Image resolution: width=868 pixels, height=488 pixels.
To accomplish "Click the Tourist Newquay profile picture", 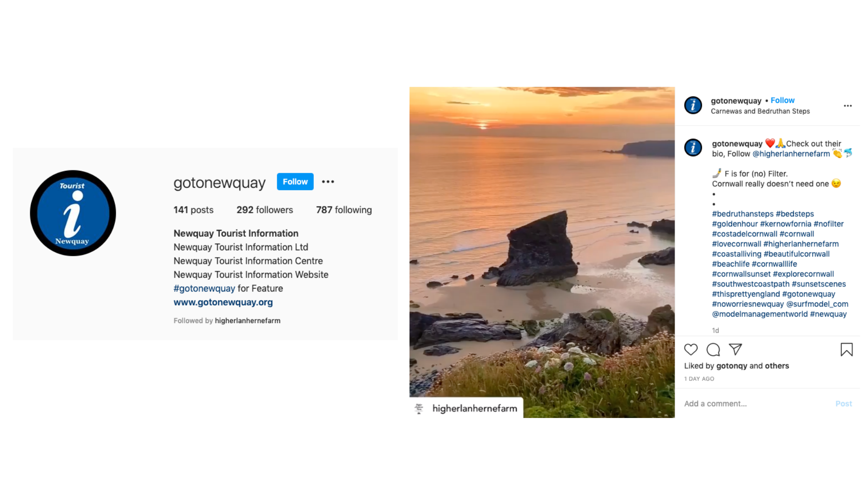I will 73,213.
